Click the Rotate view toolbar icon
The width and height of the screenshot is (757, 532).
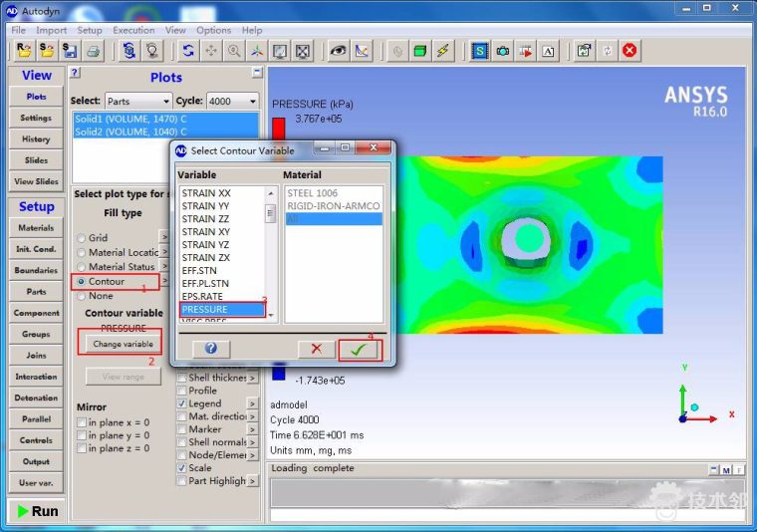(188, 51)
